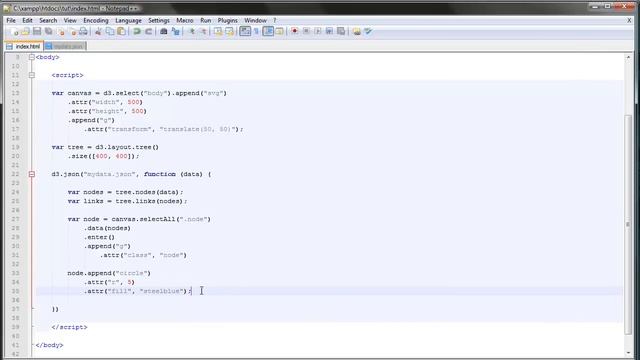Paste clipboard using toolbar icon
This screenshot has width=640, height=360.
click(x=121, y=31)
